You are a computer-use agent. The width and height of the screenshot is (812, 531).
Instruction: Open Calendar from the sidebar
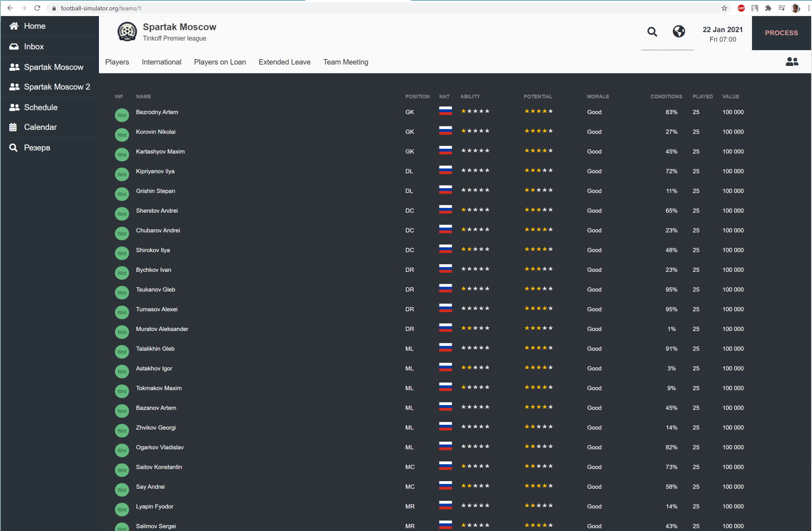point(40,127)
